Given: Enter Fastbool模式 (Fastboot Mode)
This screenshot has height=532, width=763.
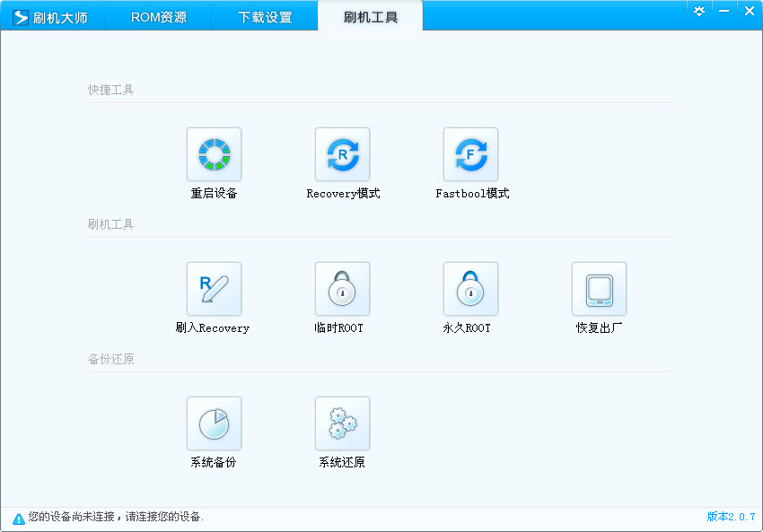Looking at the screenshot, I should (469, 163).
